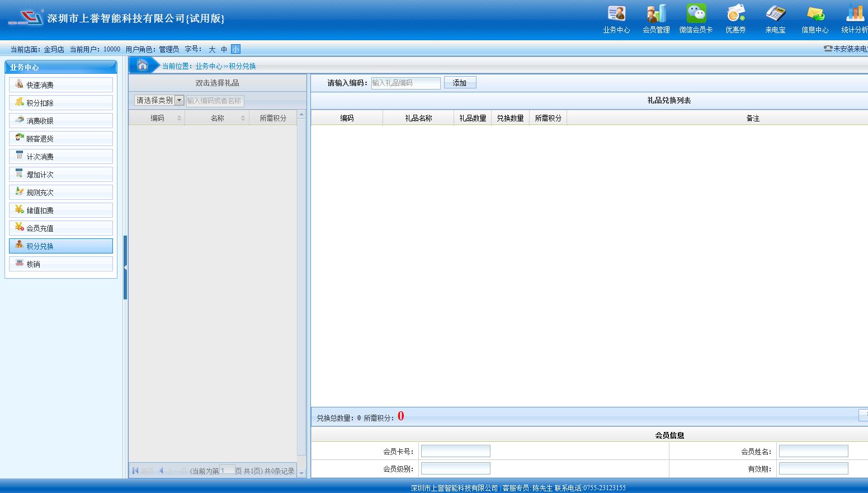Image resolution: width=868 pixels, height=493 pixels.
Task: Open the 会员管理 icon in top toolbar
Action: [656, 14]
